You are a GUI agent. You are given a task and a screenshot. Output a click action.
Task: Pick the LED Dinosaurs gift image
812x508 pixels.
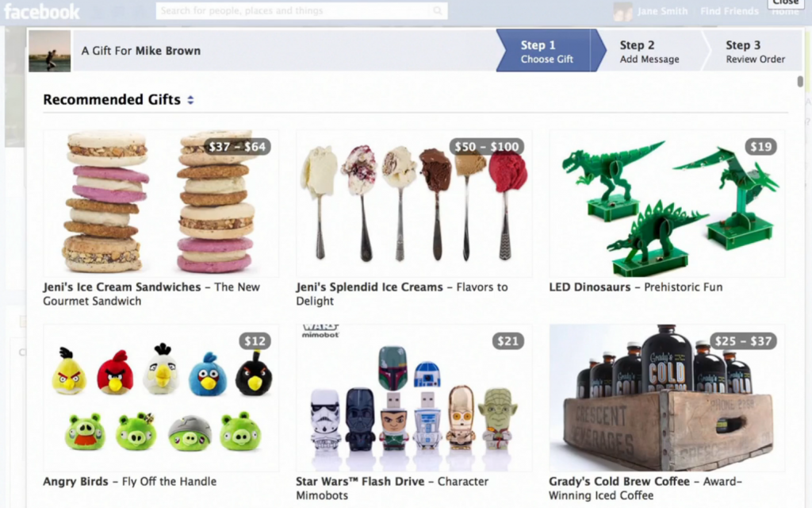coord(667,203)
